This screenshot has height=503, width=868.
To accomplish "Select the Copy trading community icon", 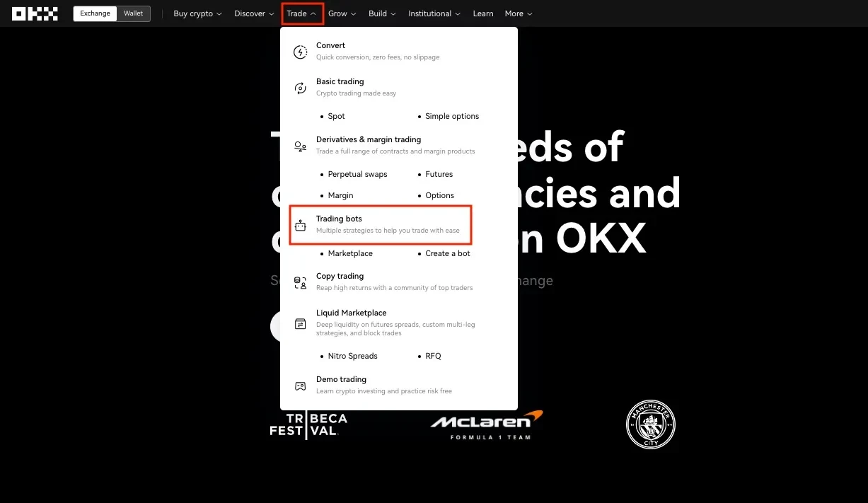I will point(300,282).
